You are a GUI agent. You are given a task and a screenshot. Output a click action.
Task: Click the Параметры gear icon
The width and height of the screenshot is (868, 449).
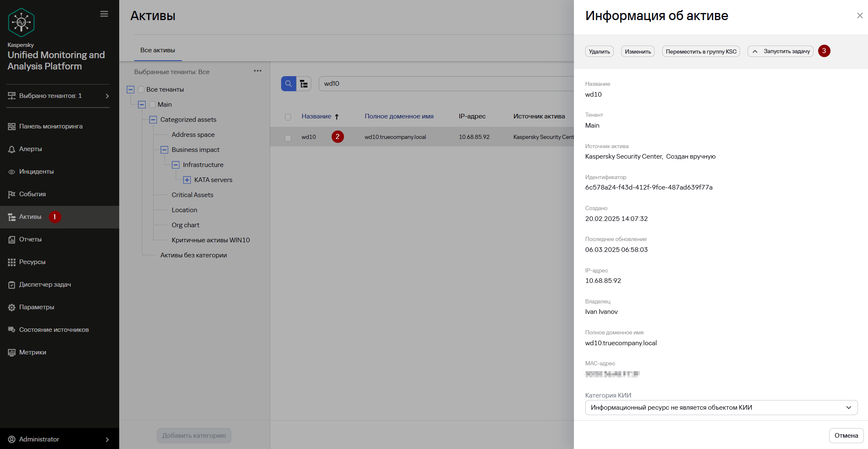[12, 307]
